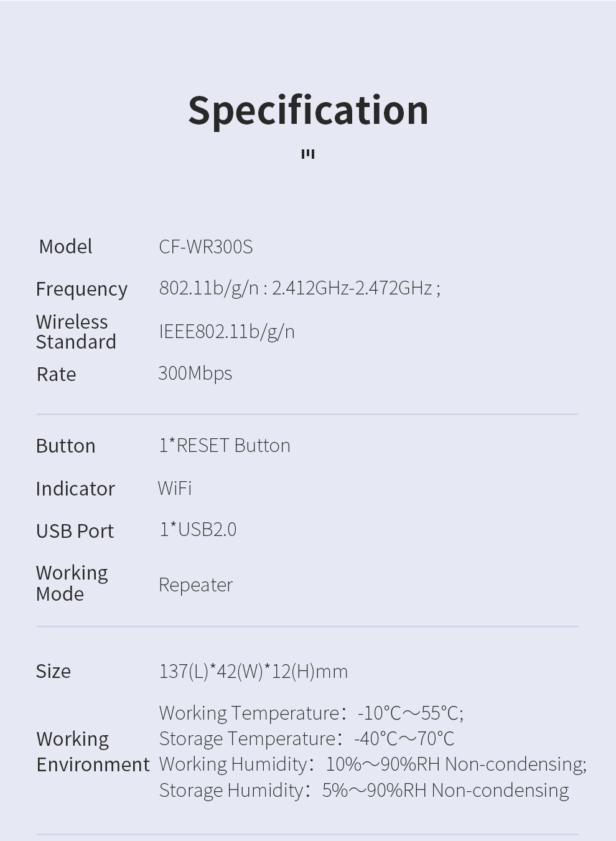The image size is (616, 841).
Task: Click the Frequency label
Action: [82, 289]
